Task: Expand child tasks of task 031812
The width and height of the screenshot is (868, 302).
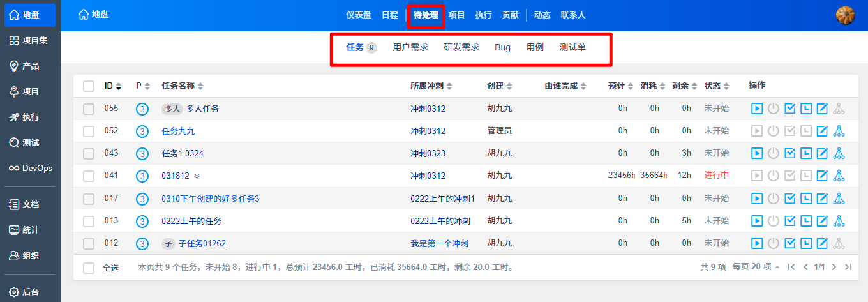Action: 197,176
